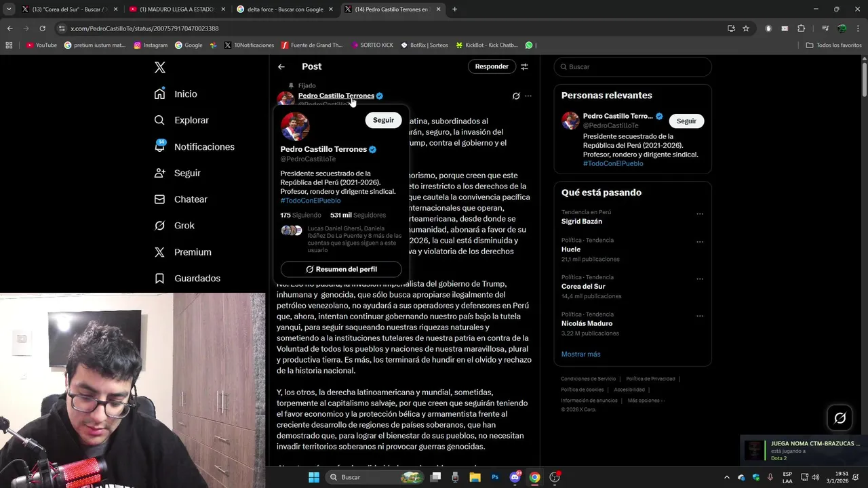Open the browser extensions puzzle icon

tap(801, 28)
